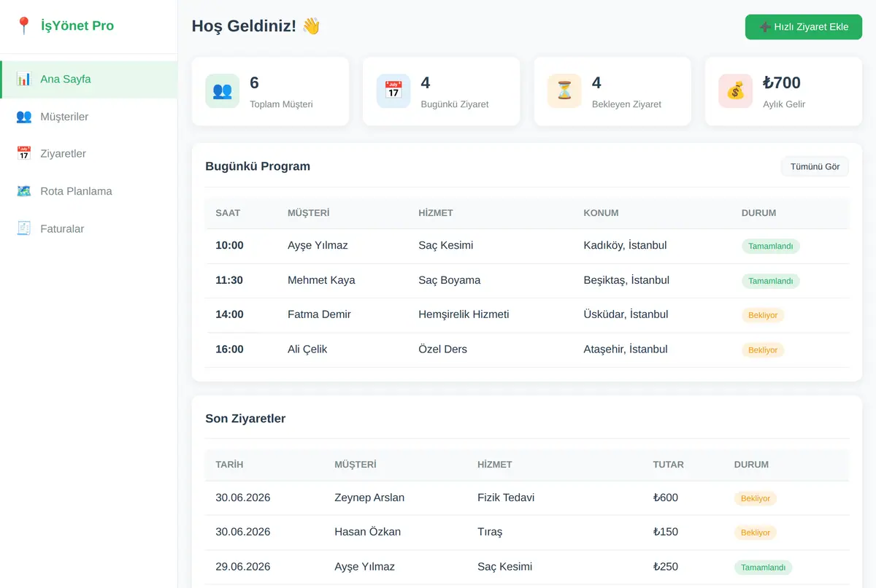Image resolution: width=876 pixels, height=588 pixels.
Task: Click the Bekliyor badge for Hasan Özkan
Action: tap(756, 533)
